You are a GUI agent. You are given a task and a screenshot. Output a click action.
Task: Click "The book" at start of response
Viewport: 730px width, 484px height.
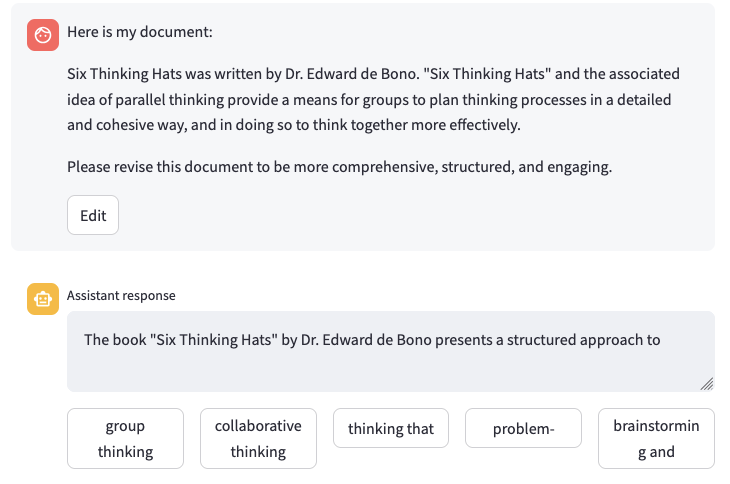click(x=114, y=339)
